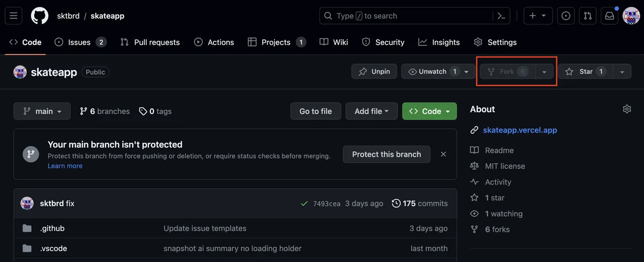Click the sktbrd commit author avatar

coord(27,204)
